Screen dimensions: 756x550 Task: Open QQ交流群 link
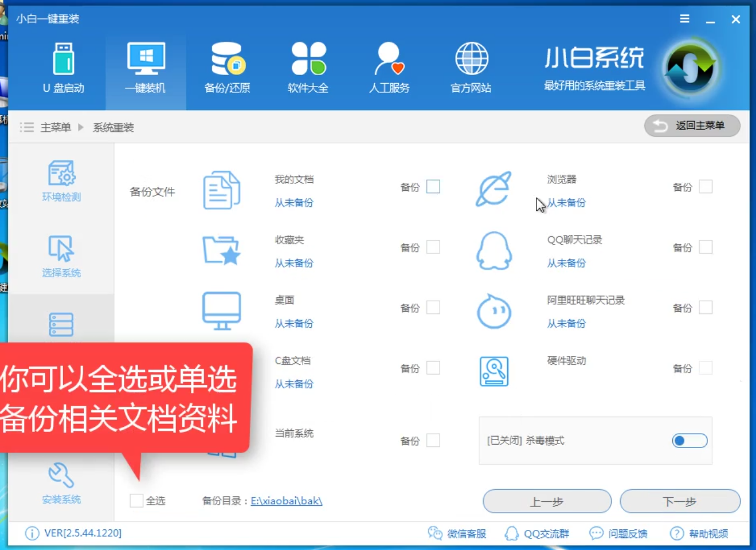point(537,533)
